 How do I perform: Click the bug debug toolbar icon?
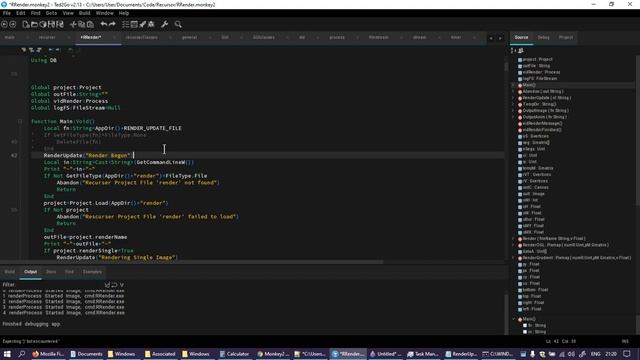click(151, 24)
